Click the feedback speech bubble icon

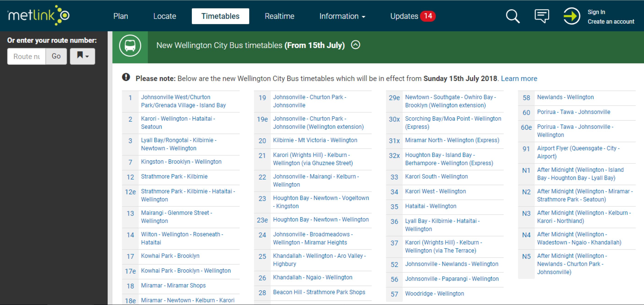click(x=541, y=16)
